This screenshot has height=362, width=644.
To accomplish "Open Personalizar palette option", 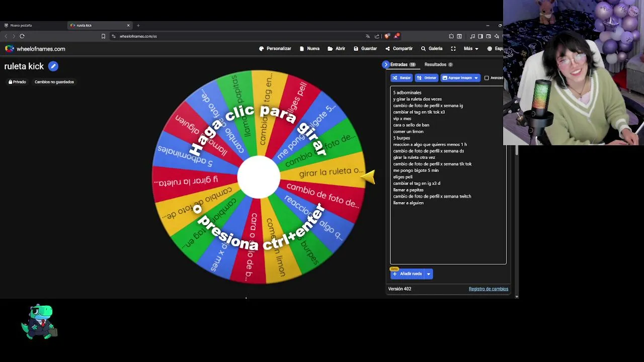I will click(x=275, y=49).
